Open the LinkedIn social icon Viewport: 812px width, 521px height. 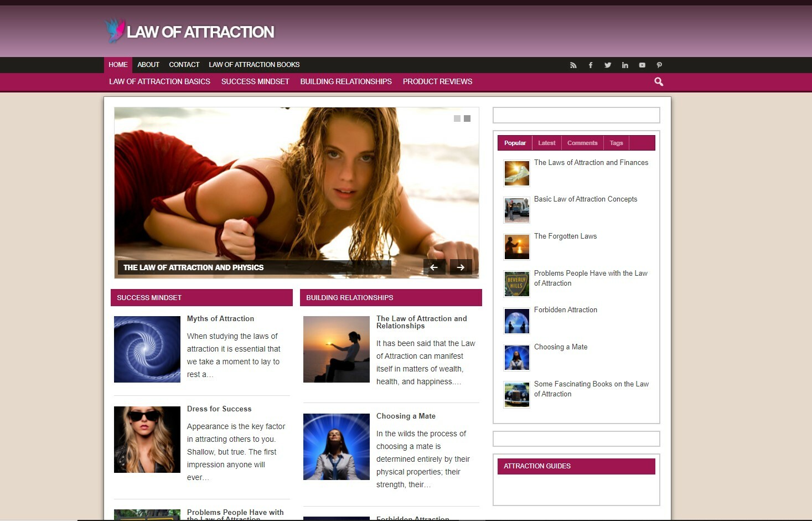tap(625, 65)
